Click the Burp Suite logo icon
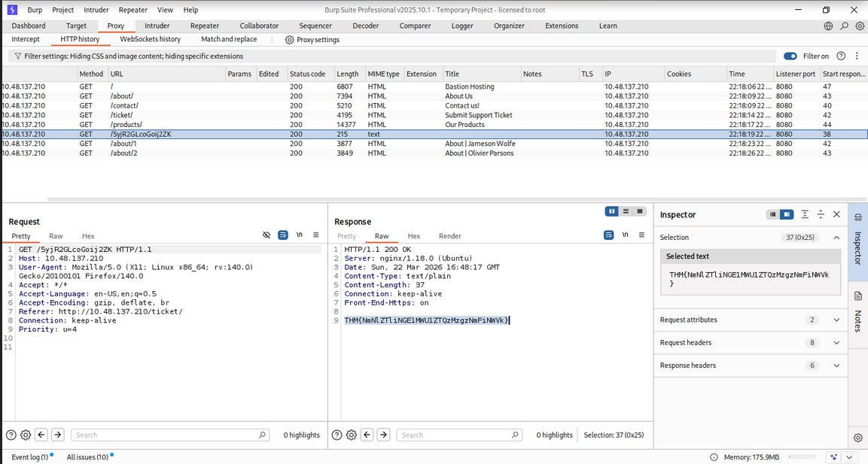The width and height of the screenshot is (868, 464). tap(11, 10)
